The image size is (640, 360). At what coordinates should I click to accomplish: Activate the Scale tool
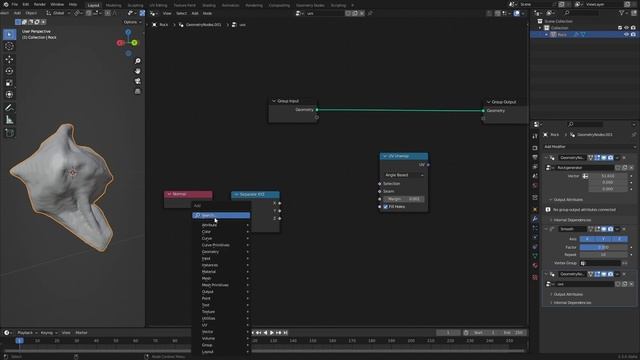9,83
